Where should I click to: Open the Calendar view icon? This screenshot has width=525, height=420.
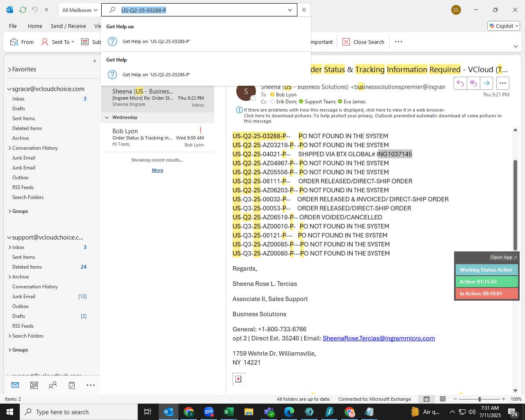pyautogui.click(x=34, y=385)
